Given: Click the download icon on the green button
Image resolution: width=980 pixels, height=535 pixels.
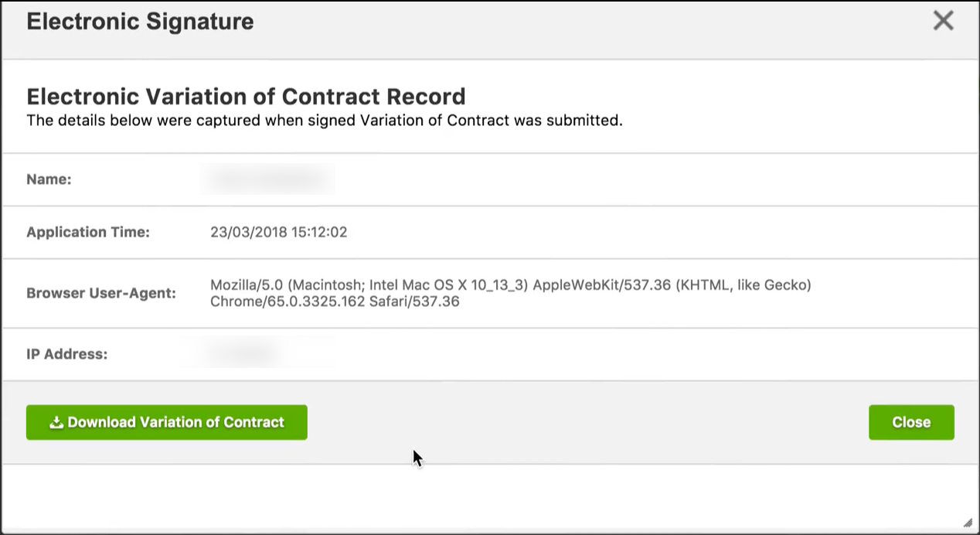Looking at the screenshot, I should click(x=56, y=422).
